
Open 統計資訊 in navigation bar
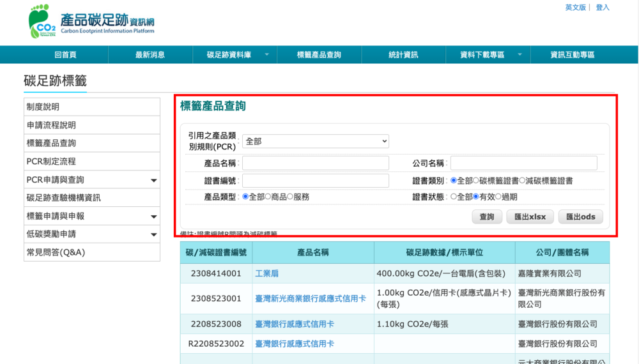403,55
